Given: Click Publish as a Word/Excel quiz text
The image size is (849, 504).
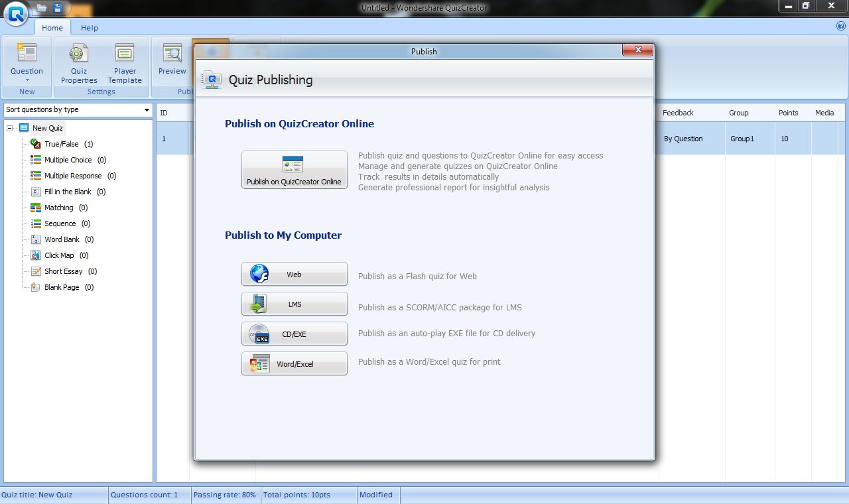Looking at the screenshot, I should click(429, 361).
